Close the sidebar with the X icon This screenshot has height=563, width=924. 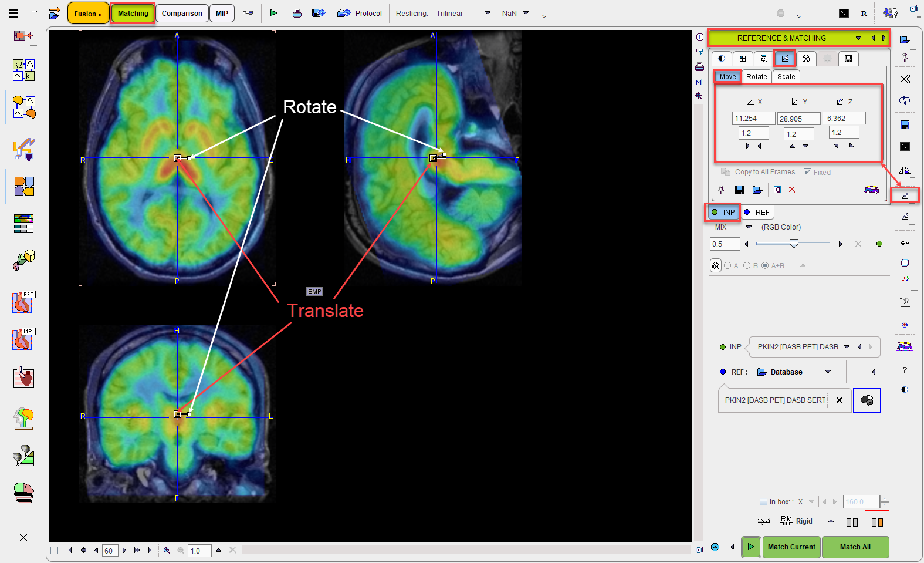[23, 537]
